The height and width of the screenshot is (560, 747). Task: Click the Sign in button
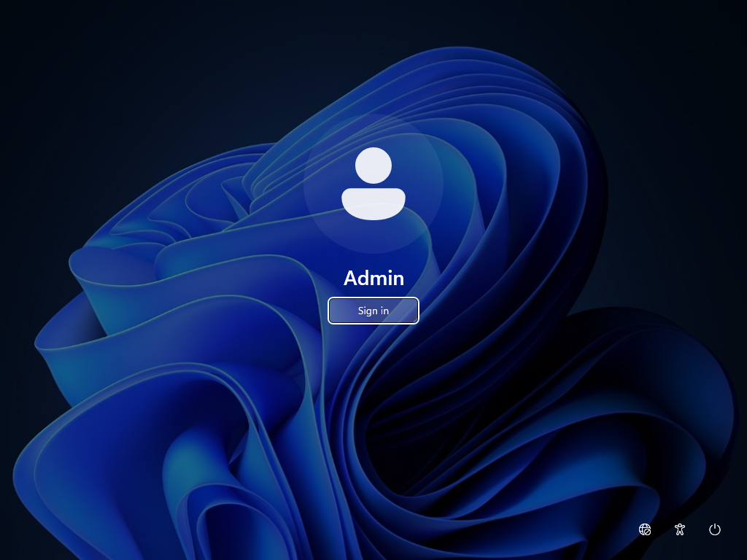pos(373,311)
